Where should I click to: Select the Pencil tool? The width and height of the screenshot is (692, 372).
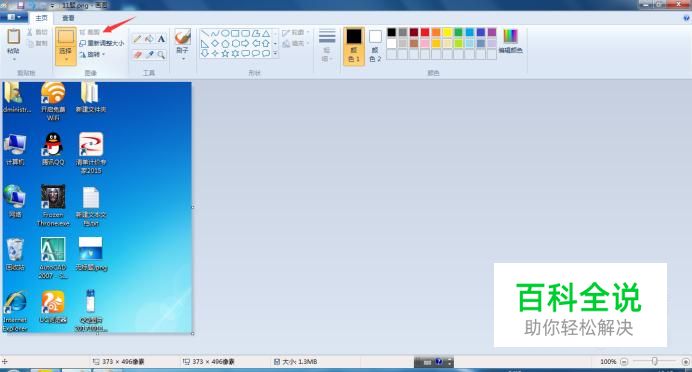[137, 38]
